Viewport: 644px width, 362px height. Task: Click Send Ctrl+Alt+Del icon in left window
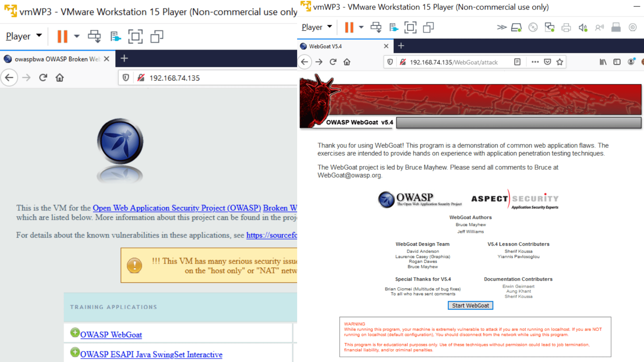click(94, 37)
